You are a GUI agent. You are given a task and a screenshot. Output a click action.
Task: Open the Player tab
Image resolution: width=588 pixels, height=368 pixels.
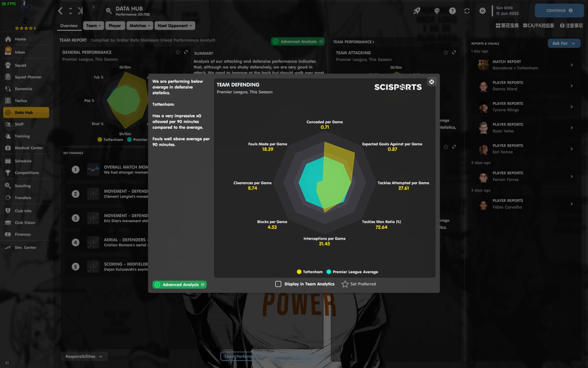(115, 26)
